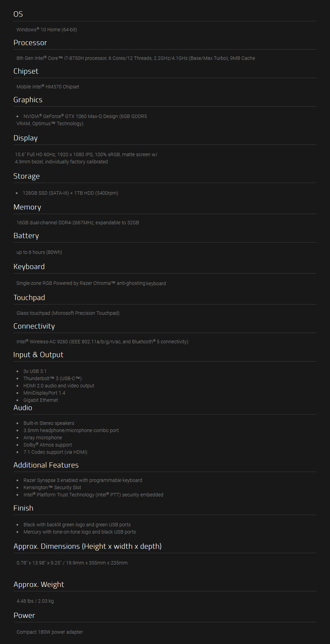This screenshot has width=330, height=644.
Task: Click the Keyboard section heading
Action: click(x=29, y=267)
